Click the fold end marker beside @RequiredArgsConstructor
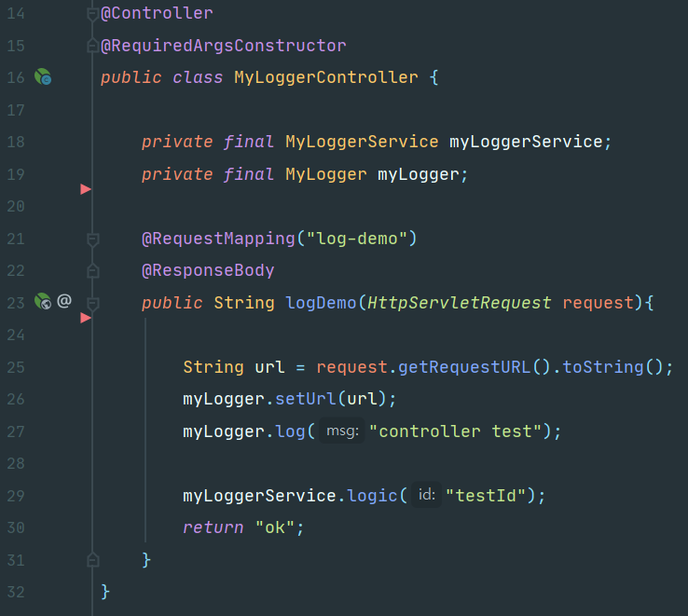This screenshot has width=688, height=616. click(x=92, y=46)
